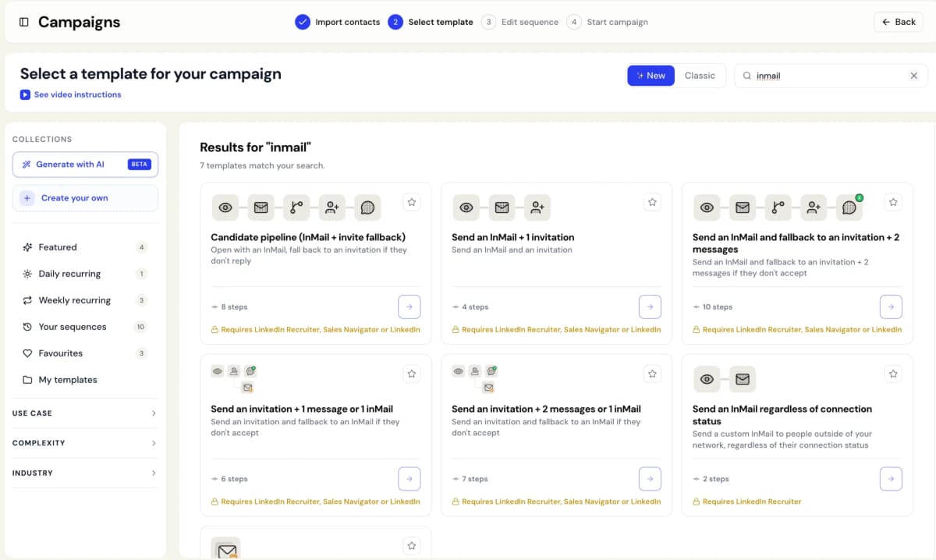Screen dimensions: 936x560
Task: Open the Featured collection
Action: coord(85,247)
